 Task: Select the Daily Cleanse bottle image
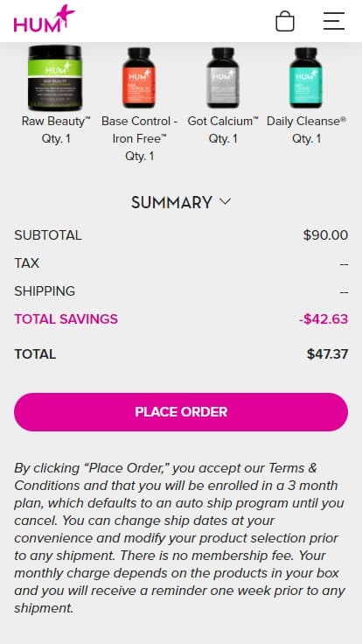pos(306,78)
